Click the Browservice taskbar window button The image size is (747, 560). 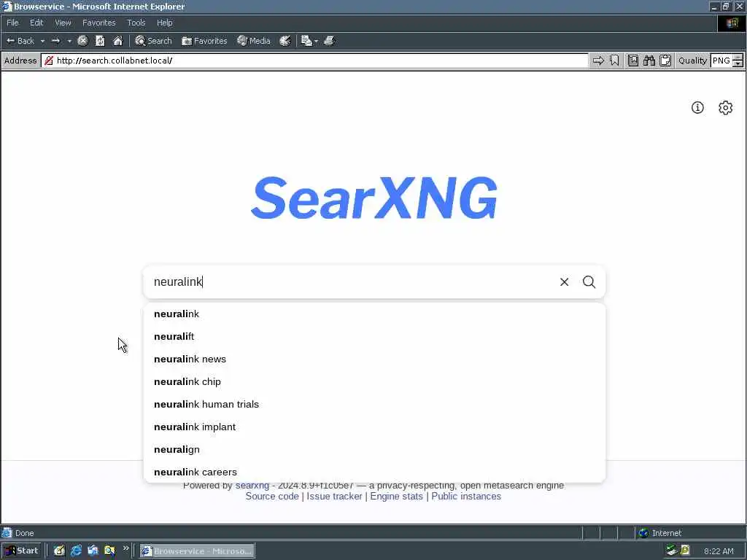pos(197,551)
